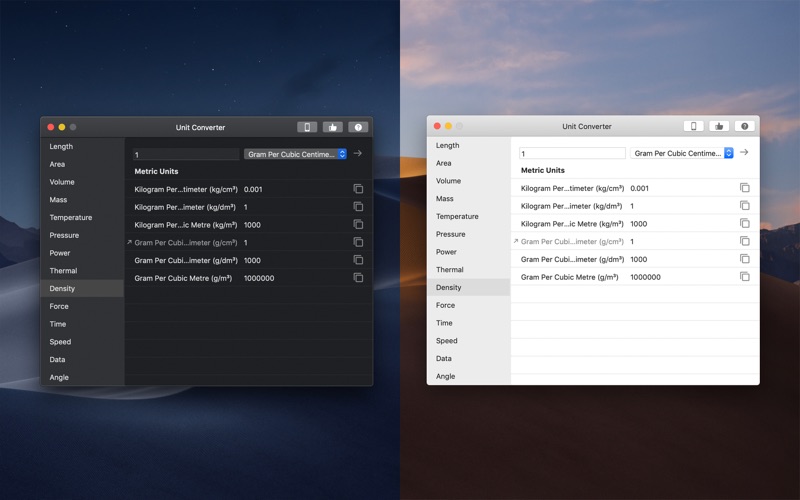The height and width of the screenshot is (500, 800).
Task: Click Gram Per Cubi...imeter (g/dm³) row, dark window
Action: click(249, 260)
